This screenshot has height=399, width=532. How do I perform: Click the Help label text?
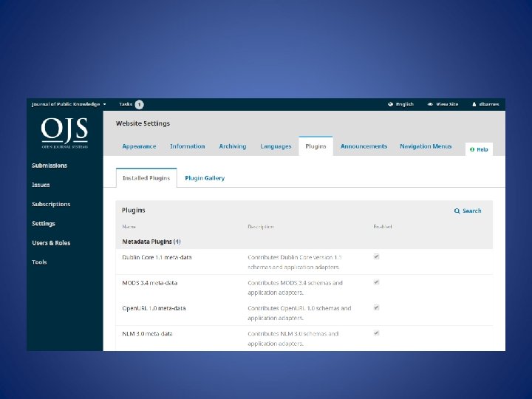(x=482, y=149)
